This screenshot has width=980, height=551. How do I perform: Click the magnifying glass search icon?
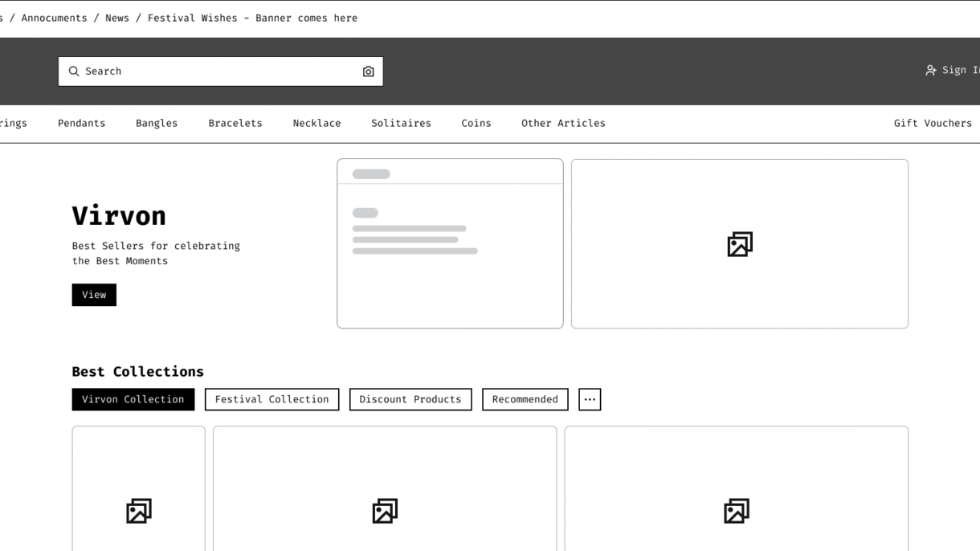click(74, 71)
